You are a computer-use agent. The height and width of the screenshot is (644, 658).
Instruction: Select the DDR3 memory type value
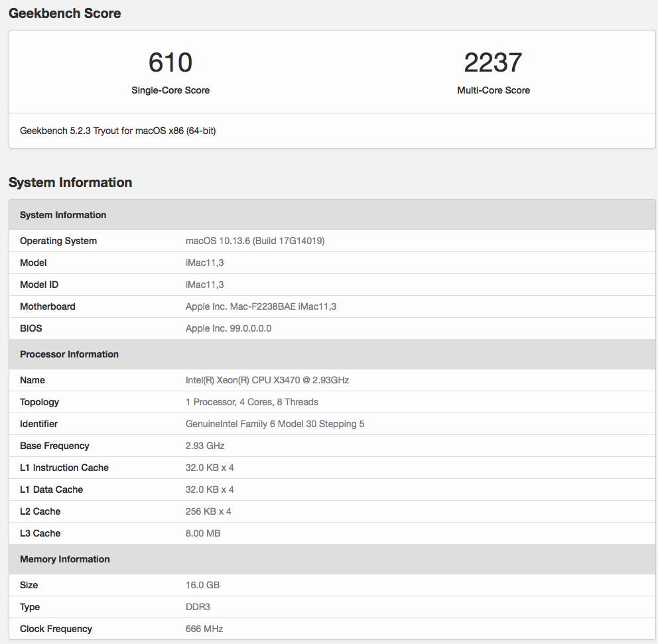(x=198, y=607)
